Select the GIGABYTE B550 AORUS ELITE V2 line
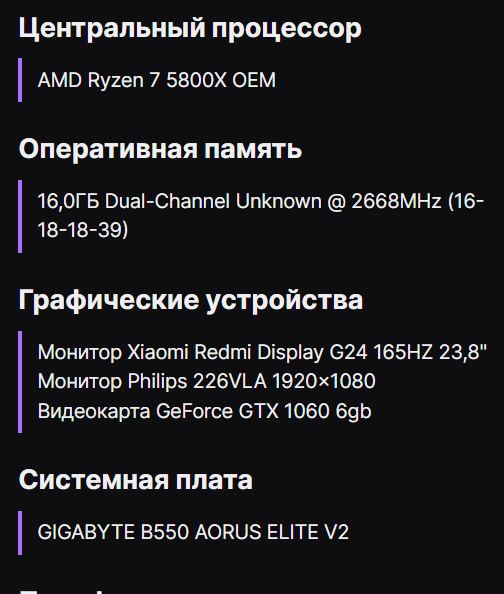504x594 pixels. [193, 532]
